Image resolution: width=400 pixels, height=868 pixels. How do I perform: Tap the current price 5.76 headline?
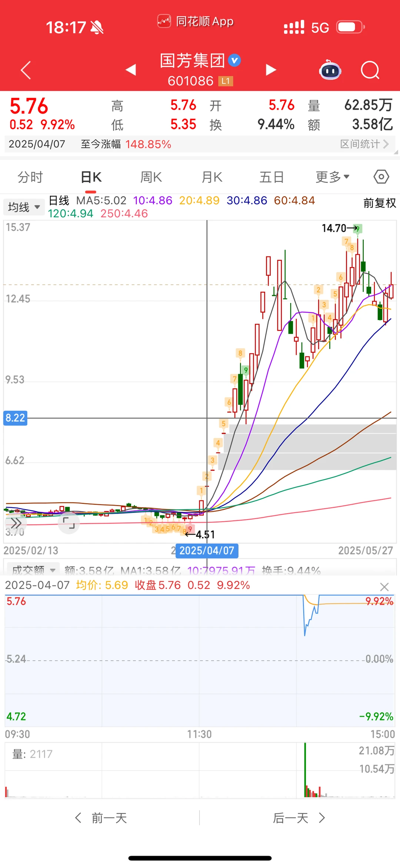(29, 106)
